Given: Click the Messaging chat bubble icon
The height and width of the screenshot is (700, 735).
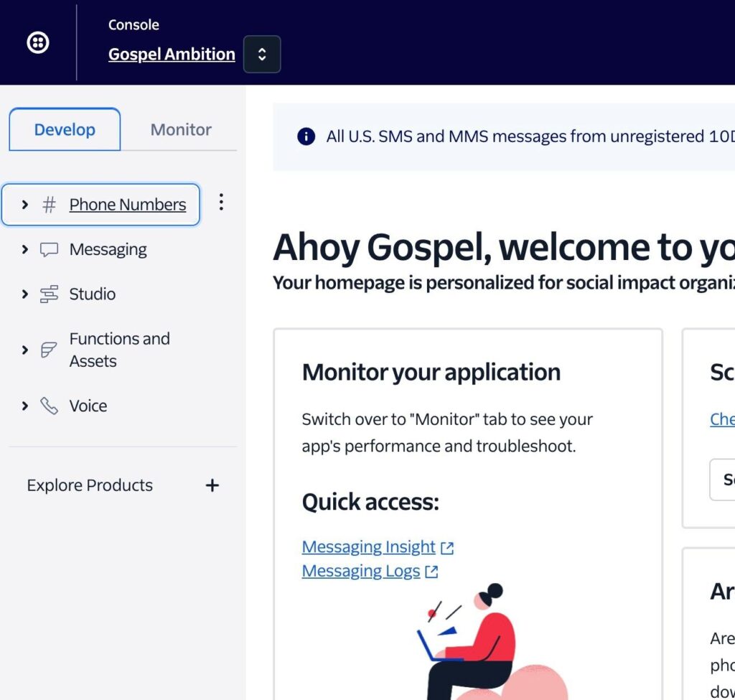Looking at the screenshot, I should pos(49,250).
